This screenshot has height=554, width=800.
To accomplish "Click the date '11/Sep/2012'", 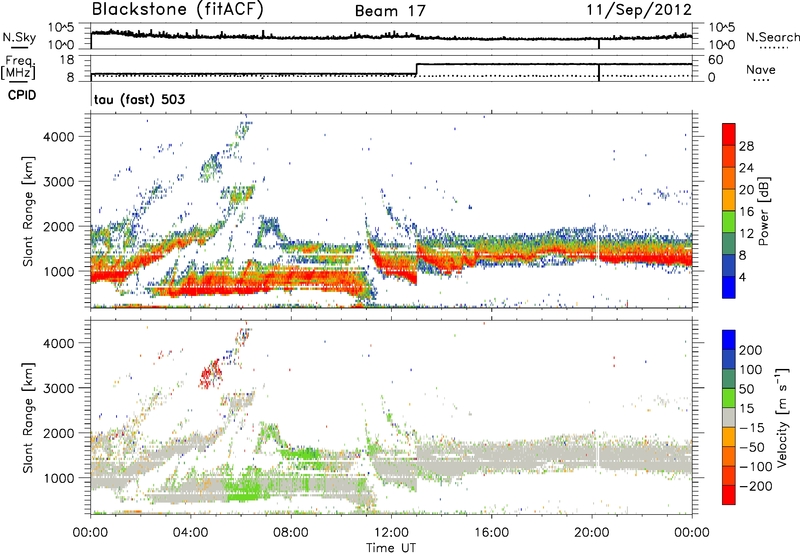I will 639,9.
